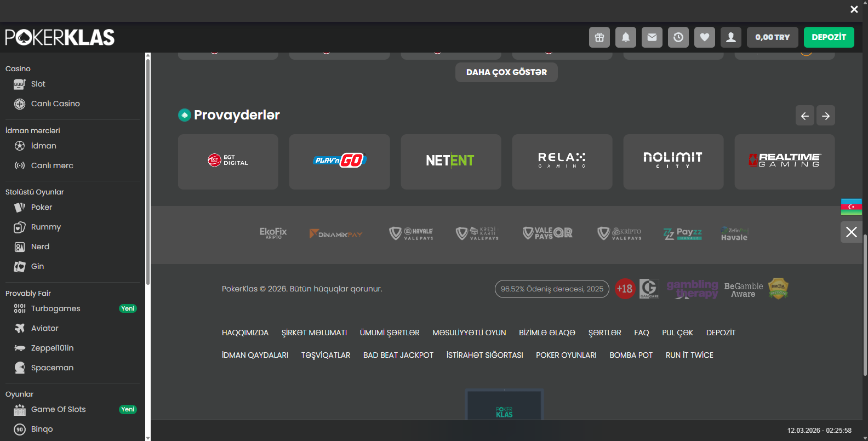Open MƏSULİYYƏTLİ OYUN footer link
Screen dimensions: 868x441
[469, 333]
